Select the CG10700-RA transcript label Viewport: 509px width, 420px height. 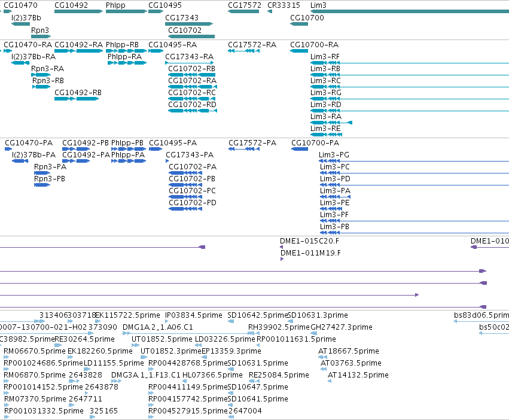[x=314, y=44]
